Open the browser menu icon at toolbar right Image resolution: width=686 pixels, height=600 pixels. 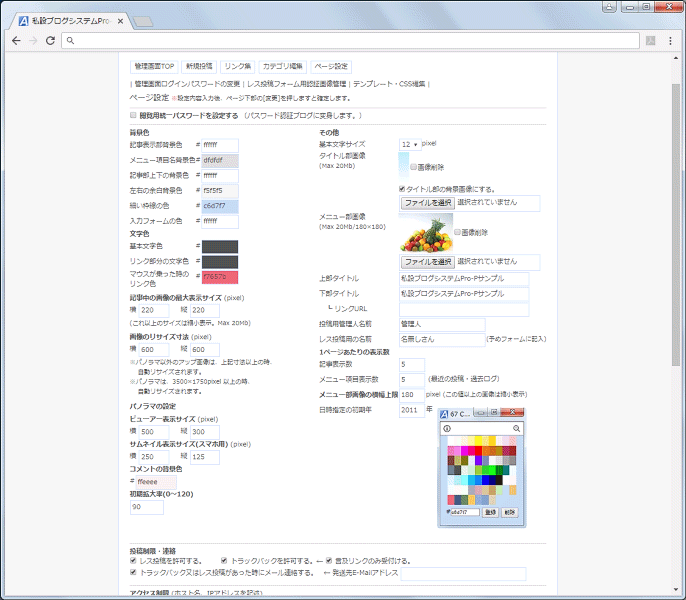click(x=669, y=40)
